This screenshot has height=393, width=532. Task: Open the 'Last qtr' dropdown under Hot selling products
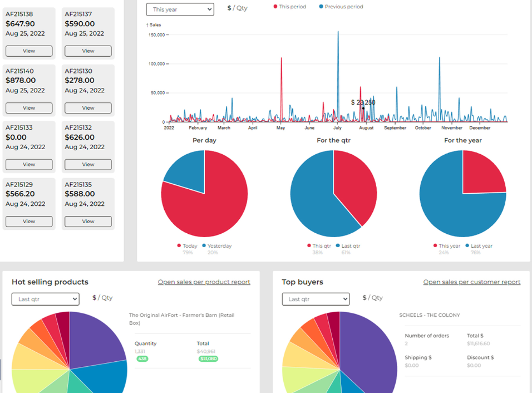point(45,299)
